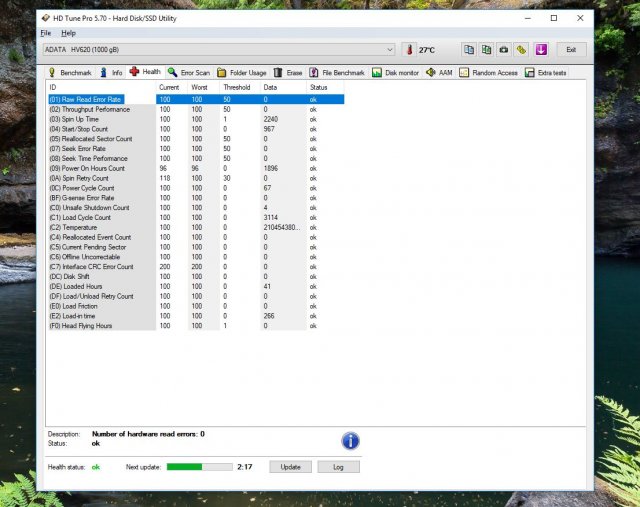This screenshot has width=640, height=507.
Task: Open the Help menu
Action: tap(68, 33)
